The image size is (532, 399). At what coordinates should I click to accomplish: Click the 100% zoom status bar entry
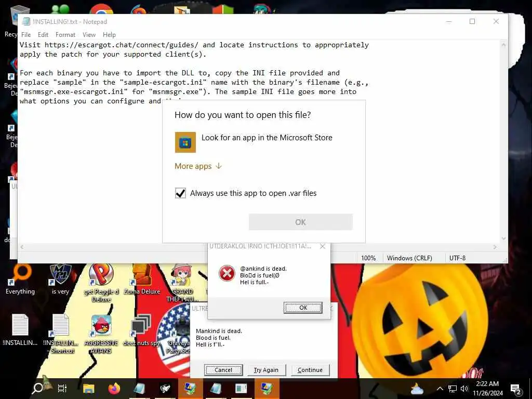click(368, 258)
